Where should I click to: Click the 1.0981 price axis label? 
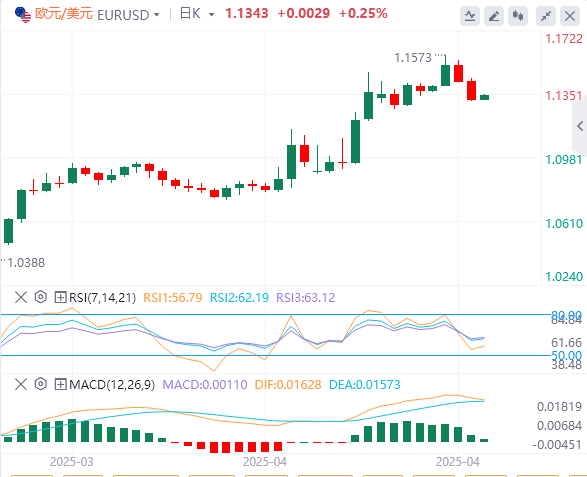pyautogui.click(x=564, y=160)
